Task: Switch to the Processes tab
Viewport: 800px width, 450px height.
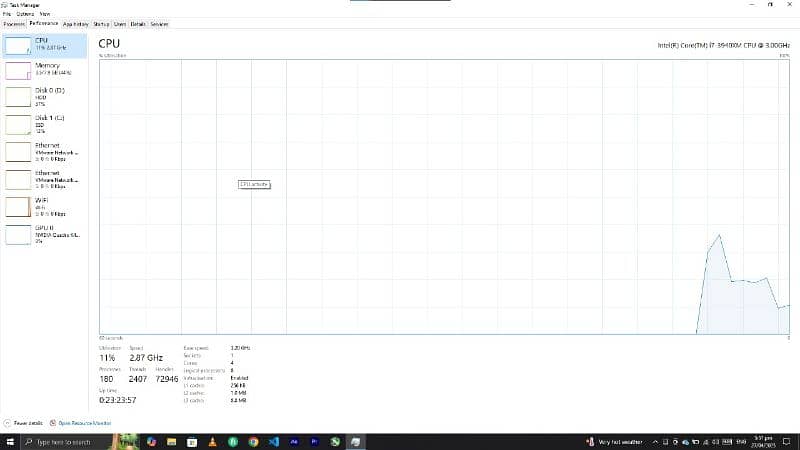Action: pos(14,24)
